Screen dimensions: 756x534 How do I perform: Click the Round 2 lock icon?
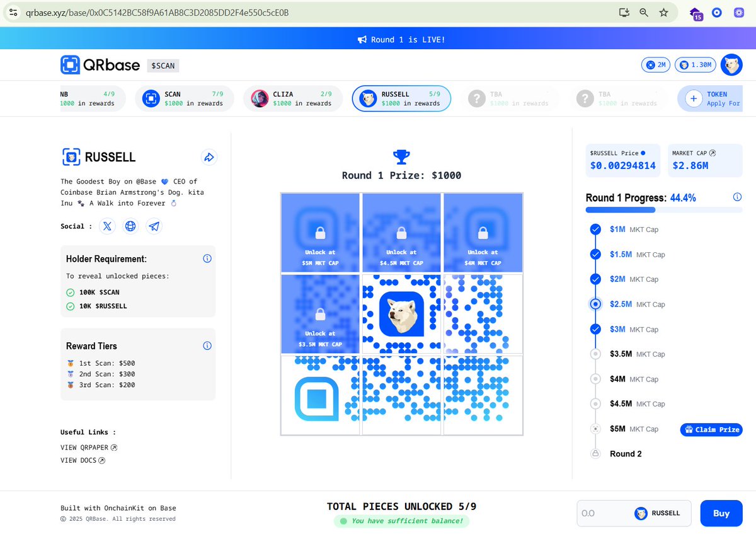pos(595,453)
